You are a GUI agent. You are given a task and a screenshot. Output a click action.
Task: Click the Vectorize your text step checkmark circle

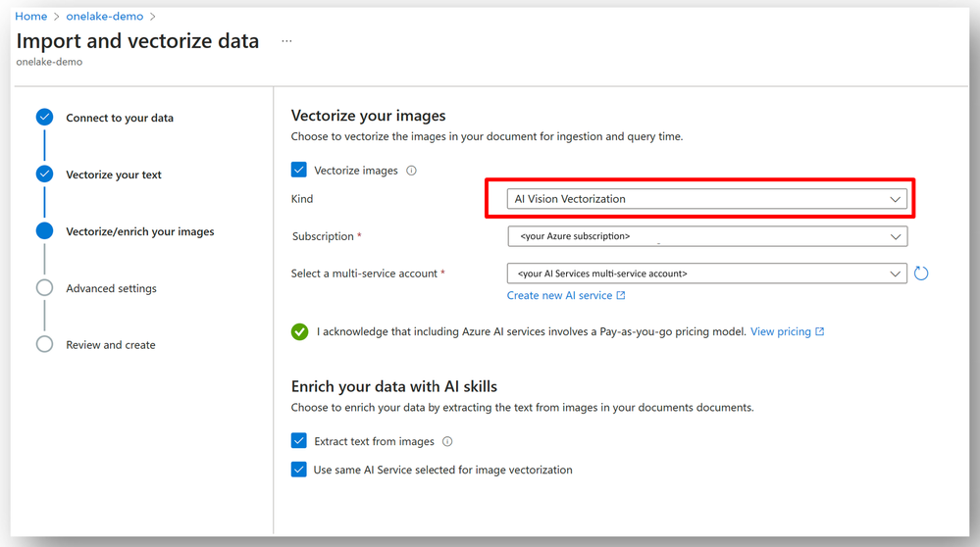pos(44,174)
